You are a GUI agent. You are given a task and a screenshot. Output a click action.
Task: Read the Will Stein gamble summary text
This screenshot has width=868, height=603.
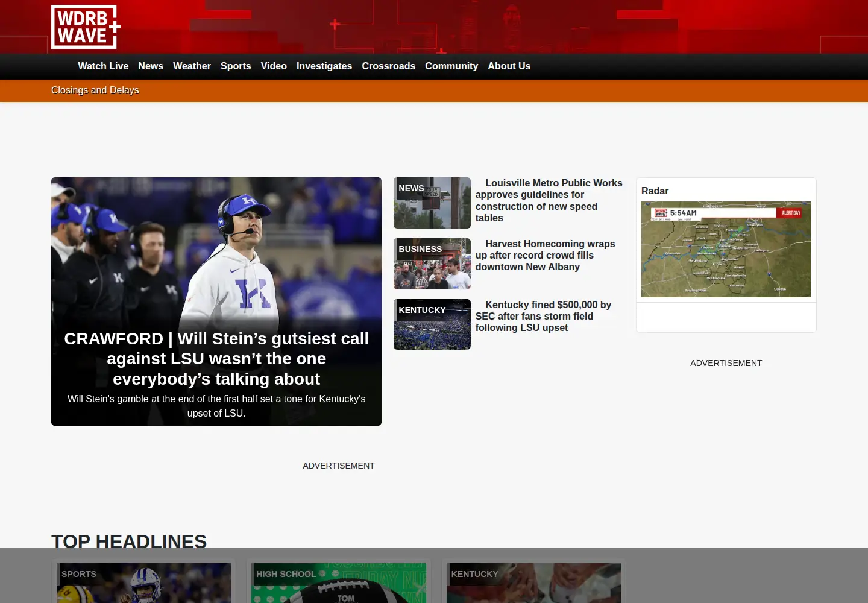216,406
